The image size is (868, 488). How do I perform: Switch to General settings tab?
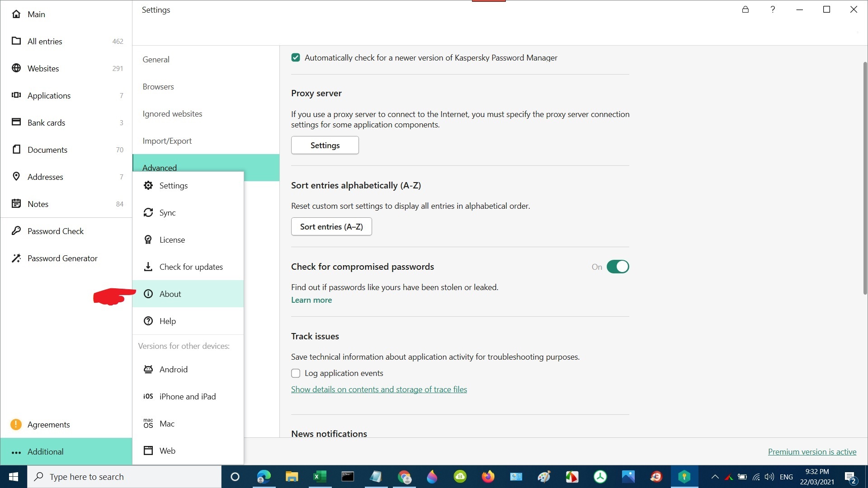(x=206, y=59)
